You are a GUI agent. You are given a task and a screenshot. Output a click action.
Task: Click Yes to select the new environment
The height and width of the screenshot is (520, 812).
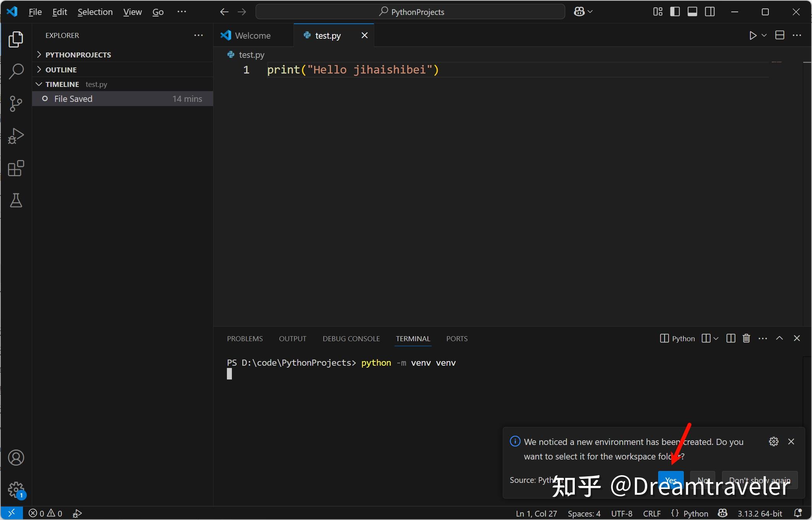[671, 480]
